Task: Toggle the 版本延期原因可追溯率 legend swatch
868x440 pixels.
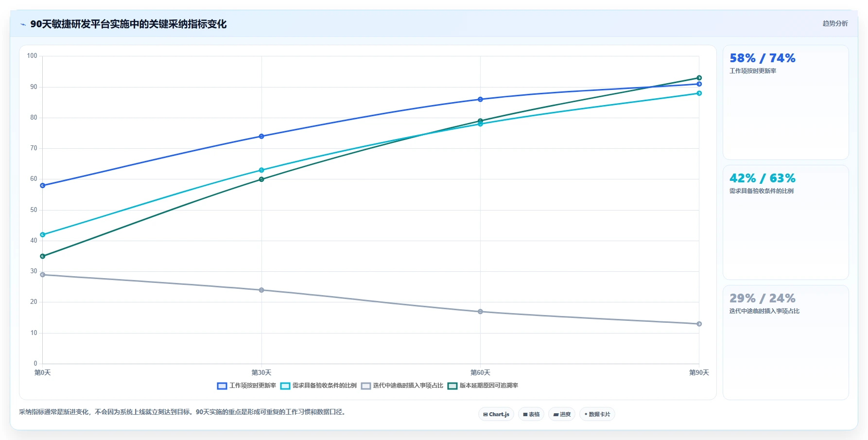Action: pos(452,386)
